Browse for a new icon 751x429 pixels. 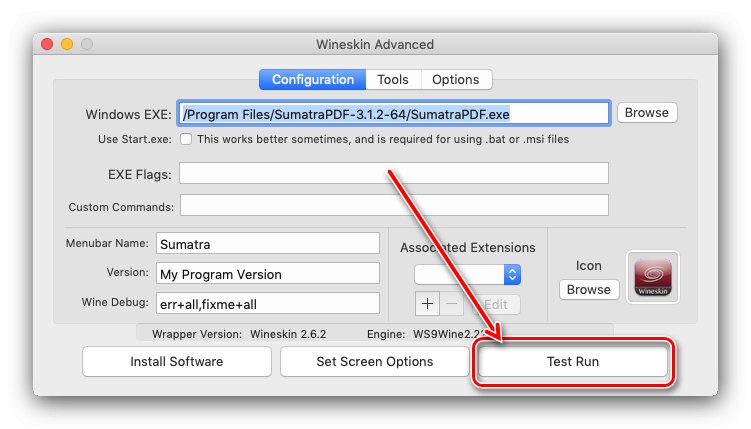point(588,289)
